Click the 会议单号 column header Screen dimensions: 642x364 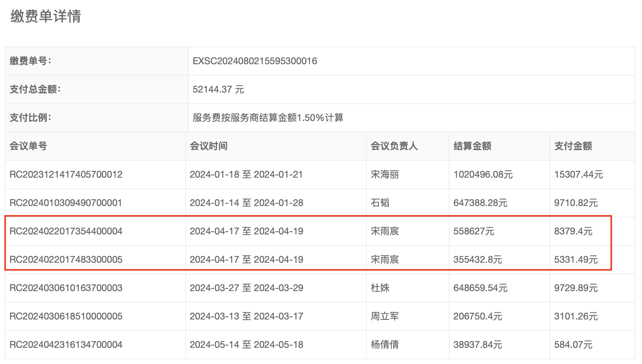(28, 146)
